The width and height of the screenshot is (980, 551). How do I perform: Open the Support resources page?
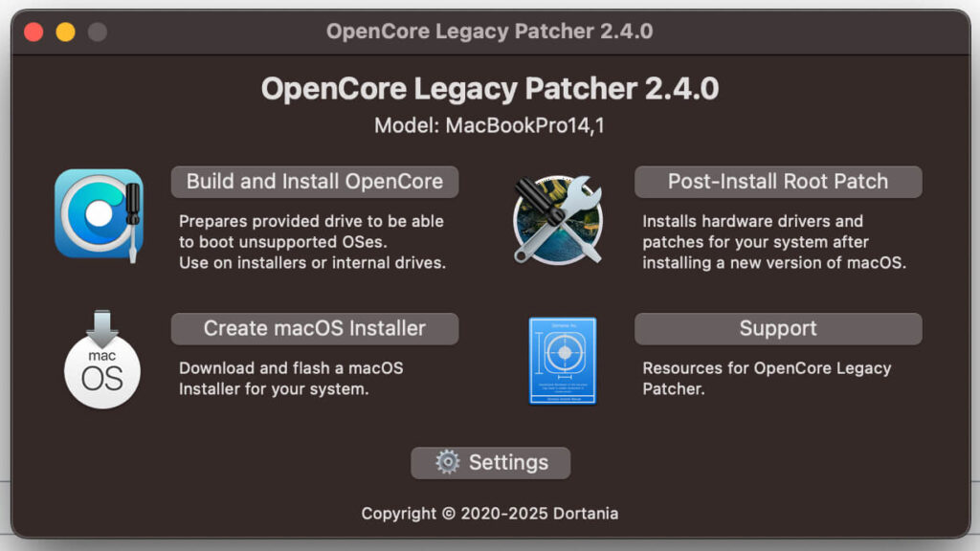pos(777,328)
